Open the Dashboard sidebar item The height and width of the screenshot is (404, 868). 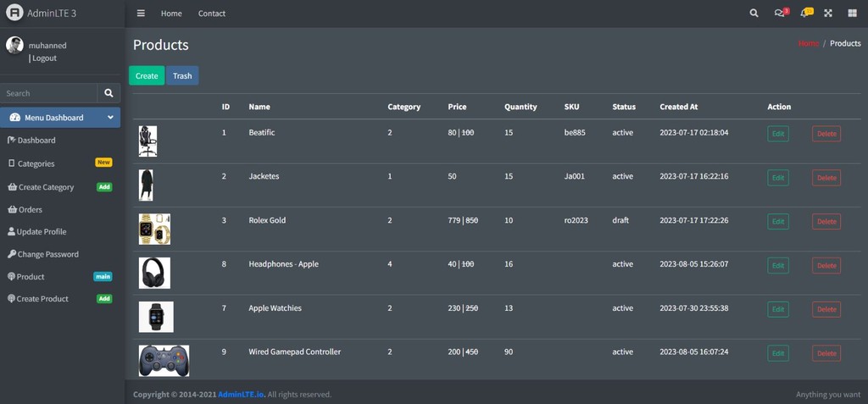pyautogui.click(x=60, y=141)
